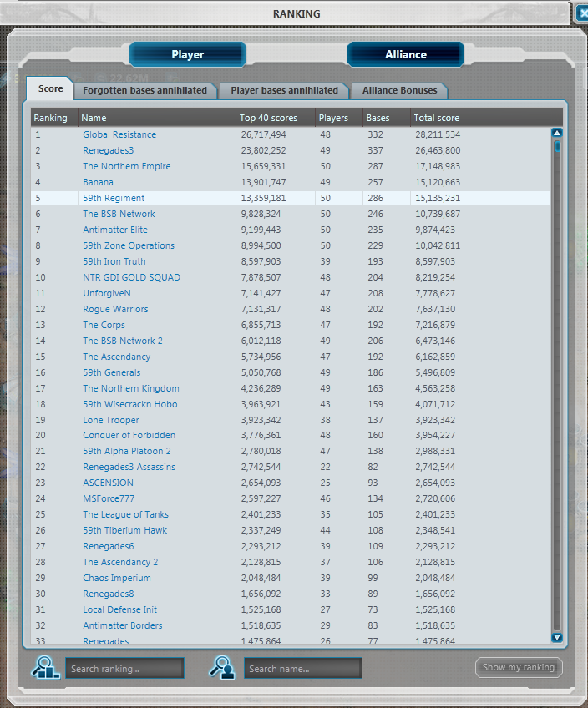The image size is (588, 708).
Task: Open Forgotten bases annihilated tab
Action: point(145,90)
